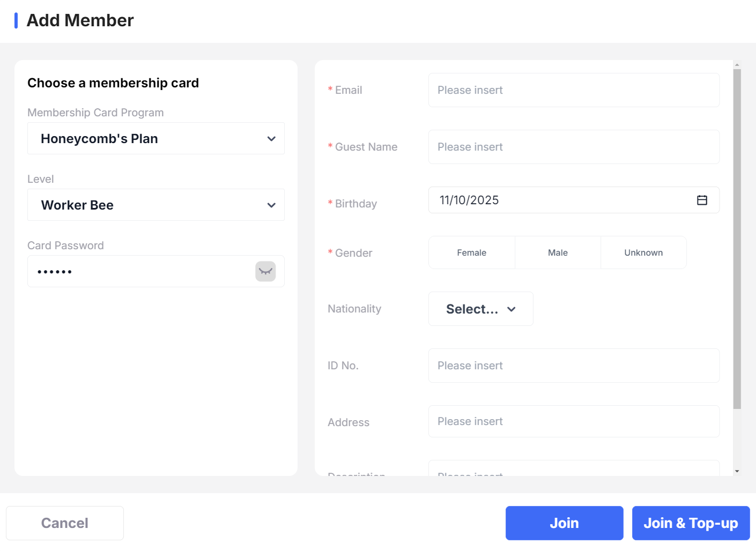Viewport: 756px width, 551px height.
Task: Click the Birthday date text 11/10/2025
Action: (x=469, y=200)
